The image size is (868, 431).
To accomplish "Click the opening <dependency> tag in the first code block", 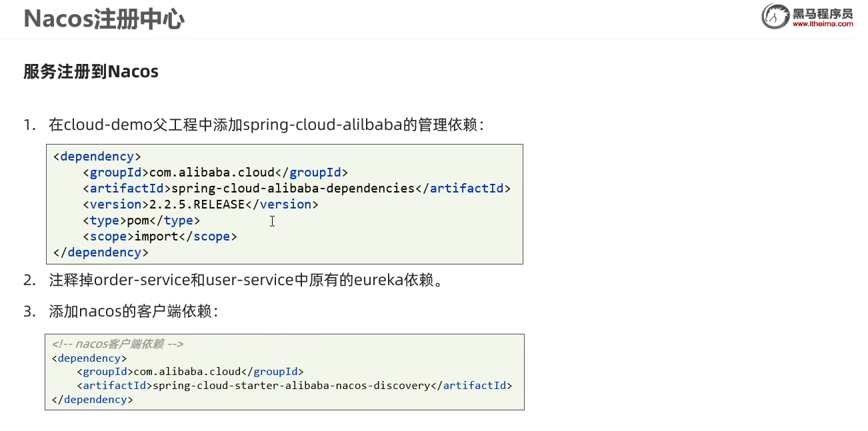I will [x=97, y=157].
